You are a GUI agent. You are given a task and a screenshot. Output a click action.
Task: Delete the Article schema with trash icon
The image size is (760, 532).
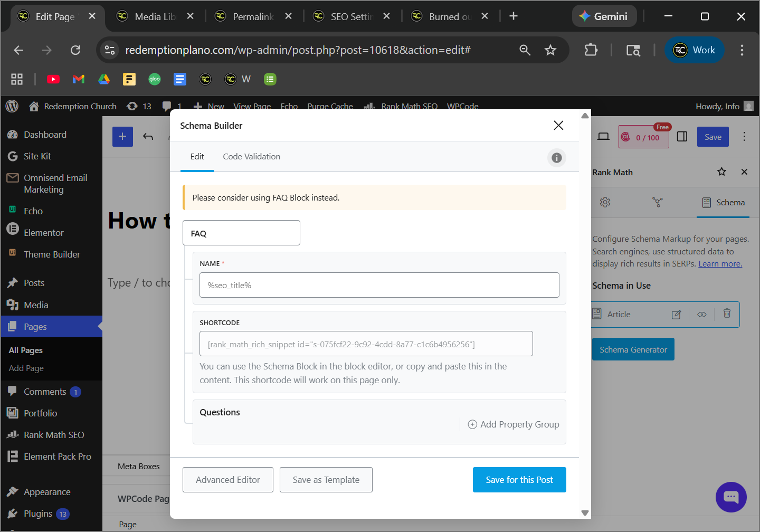[x=727, y=313]
